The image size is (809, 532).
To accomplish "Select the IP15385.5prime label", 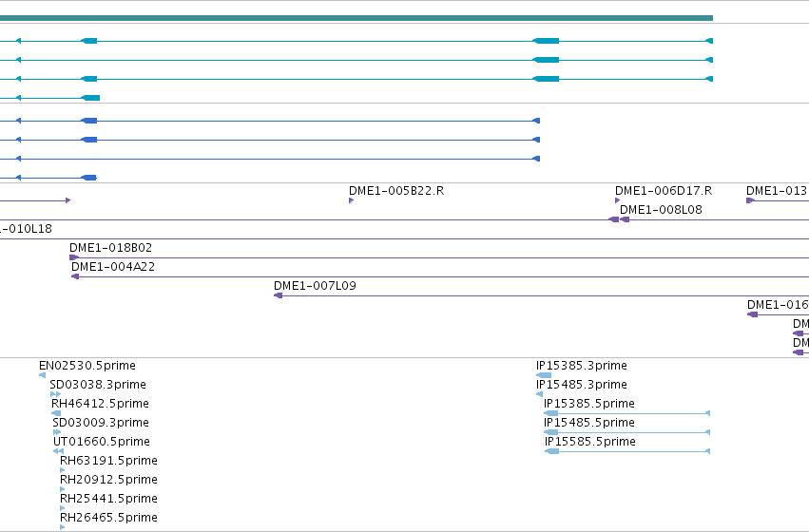I will point(589,404).
